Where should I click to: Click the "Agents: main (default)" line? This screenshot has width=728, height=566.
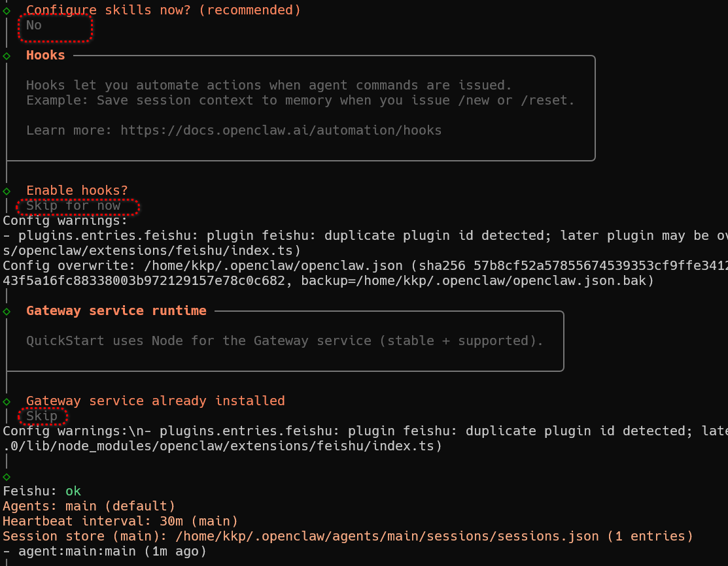(x=89, y=506)
